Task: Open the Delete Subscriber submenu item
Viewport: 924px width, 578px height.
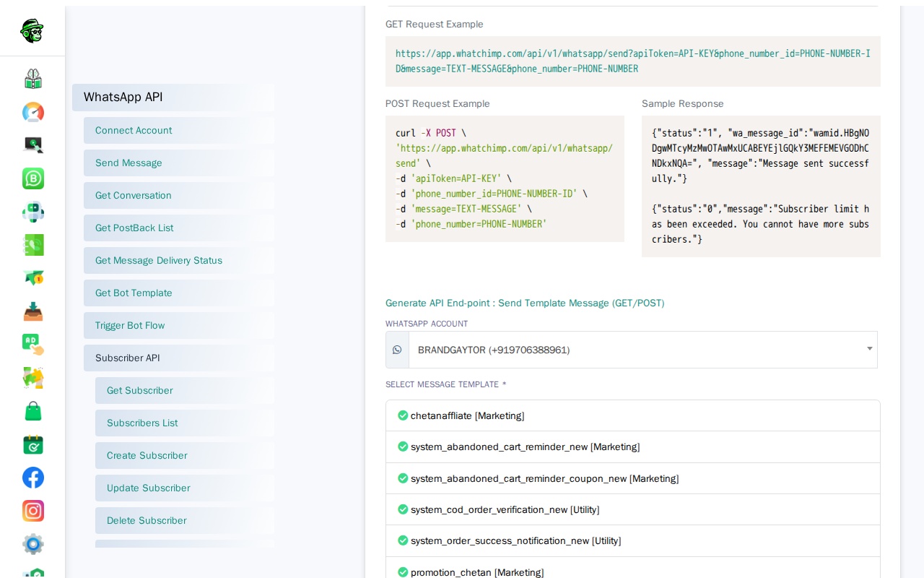Action: [185, 521]
